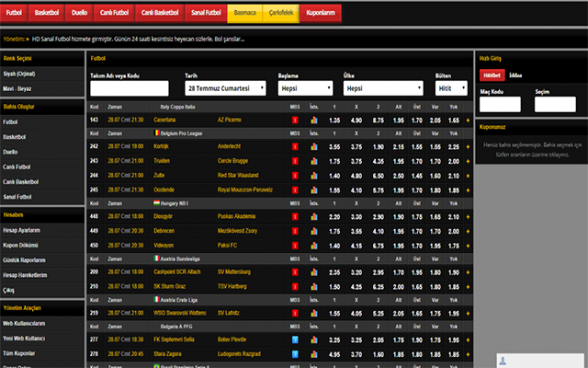
Task: Click red MBS badge on Oostende row
Action: [294, 190]
